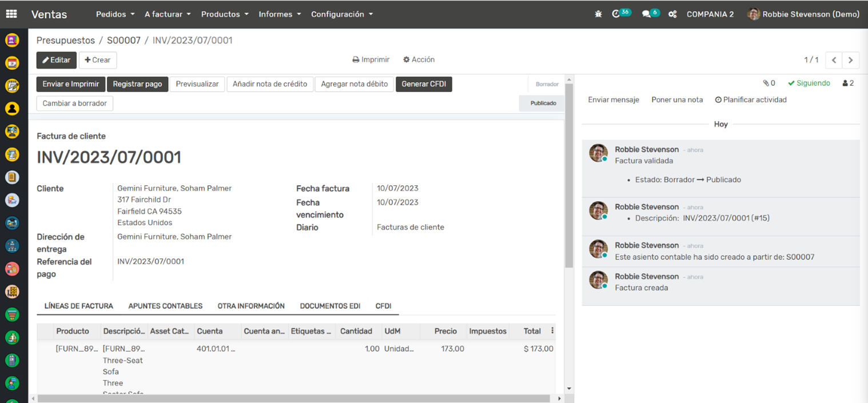The height and width of the screenshot is (403, 868).
Task: Switch to the Apuntes Contables tab
Action: 165,306
